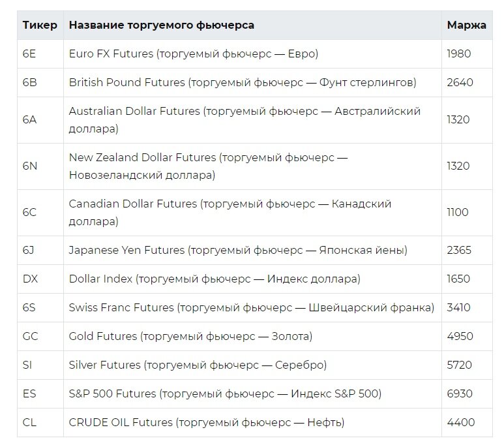Image resolution: width=504 pixels, height=447 pixels.
Task: Select the Canadian Dollar Futures cell
Action: (230, 213)
